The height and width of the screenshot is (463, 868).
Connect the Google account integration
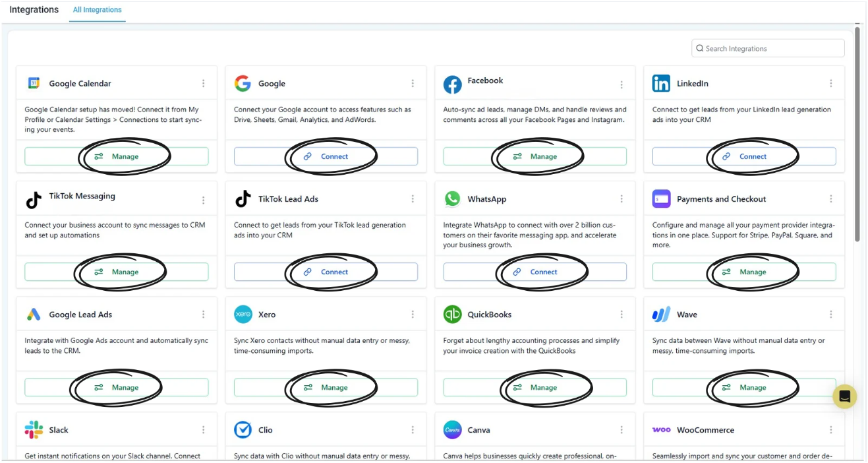pyautogui.click(x=326, y=156)
